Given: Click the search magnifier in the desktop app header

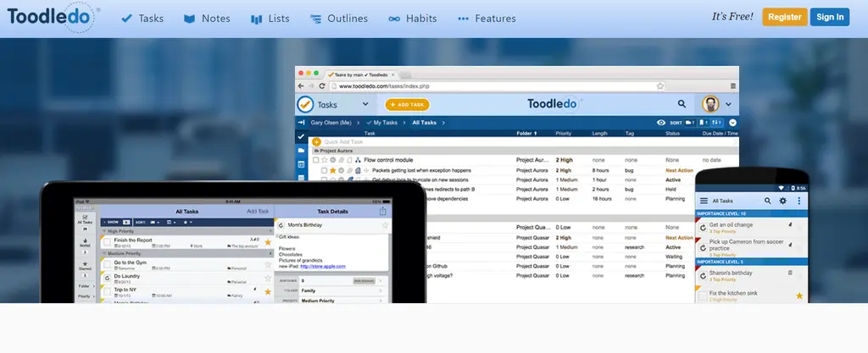Looking at the screenshot, I should pos(682,104).
